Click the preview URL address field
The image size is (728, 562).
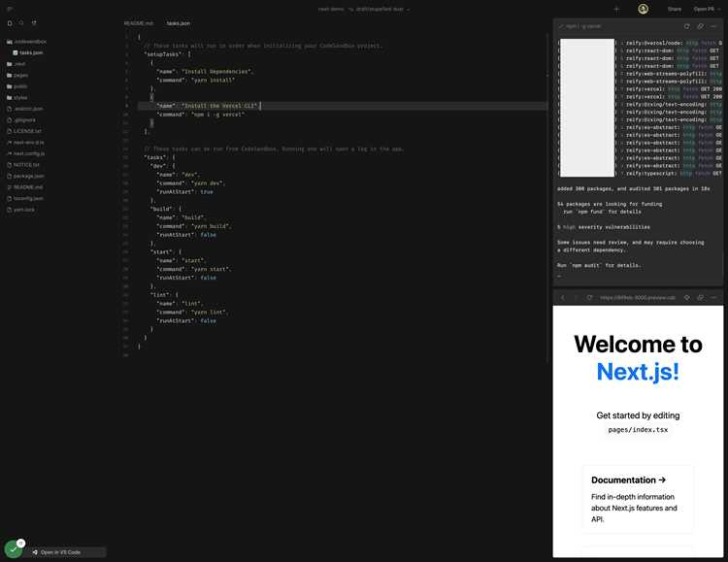[x=638, y=297]
